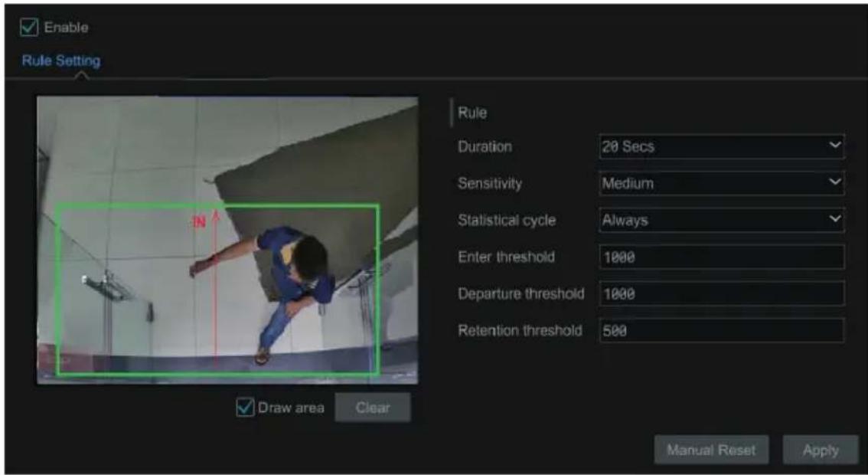This screenshot has height=475, width=868.
Task: Click the camera preview image
Action: pyautogui.click(x=227, y=240)
